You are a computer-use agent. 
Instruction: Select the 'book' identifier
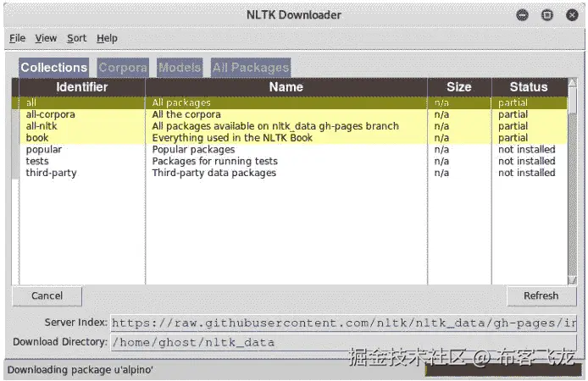tap(37, 138)
